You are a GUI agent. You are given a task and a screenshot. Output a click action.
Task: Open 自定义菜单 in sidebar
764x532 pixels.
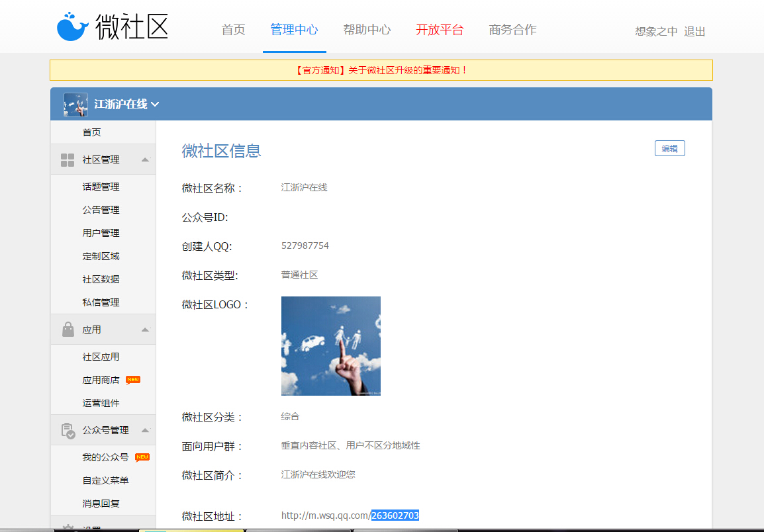[x=105, y=481]
